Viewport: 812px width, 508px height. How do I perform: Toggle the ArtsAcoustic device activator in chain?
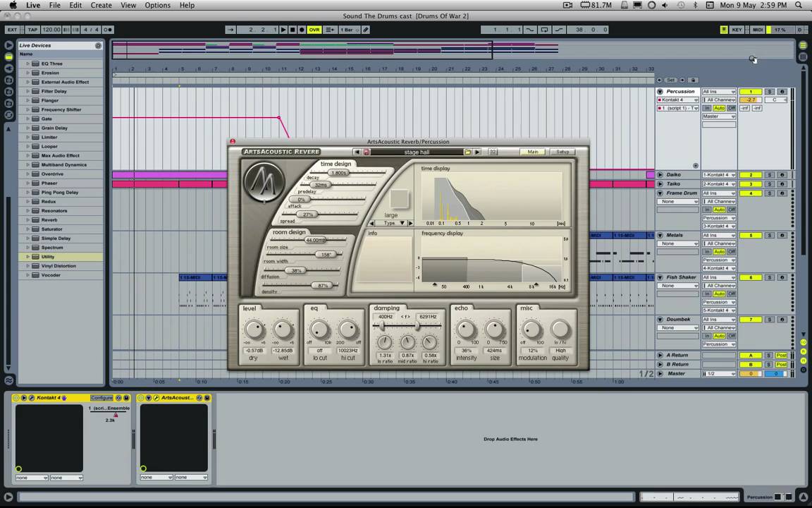141,398
